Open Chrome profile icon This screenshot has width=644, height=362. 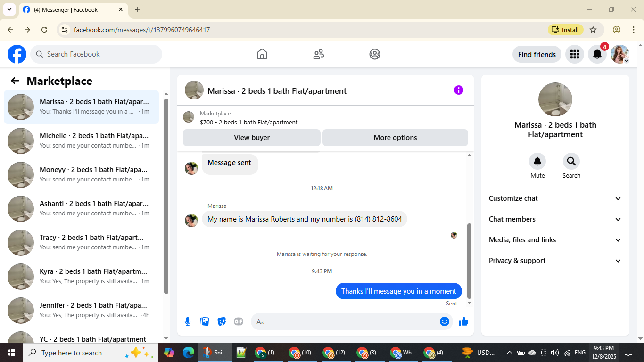coord(617,30)
